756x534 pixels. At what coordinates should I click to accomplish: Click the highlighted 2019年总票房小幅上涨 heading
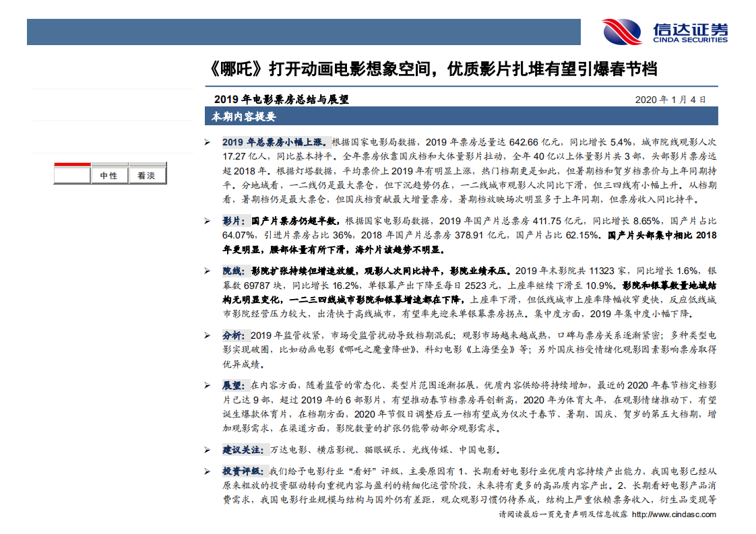coord(274,143)
